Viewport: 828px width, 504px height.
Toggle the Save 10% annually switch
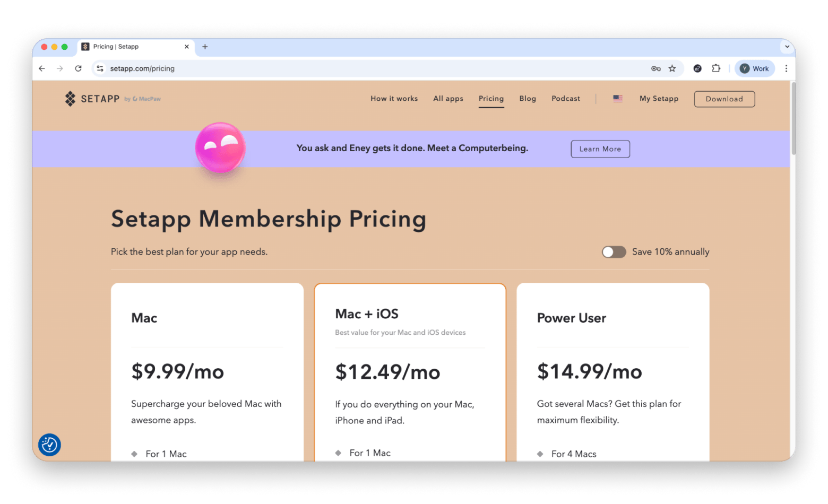pyautogui.click(x=614, y=252)
